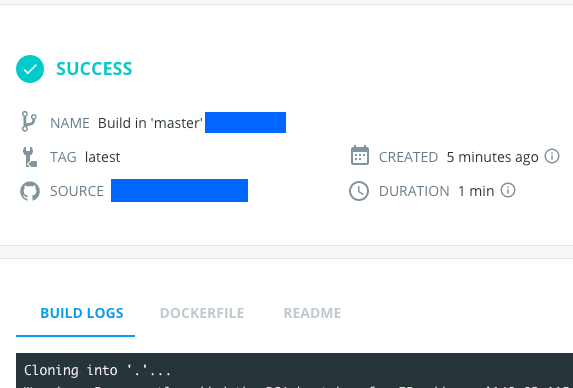The height and width of the screenshot is (388, 573).
Task: Click the SOURCE field label
Action: 77,191
